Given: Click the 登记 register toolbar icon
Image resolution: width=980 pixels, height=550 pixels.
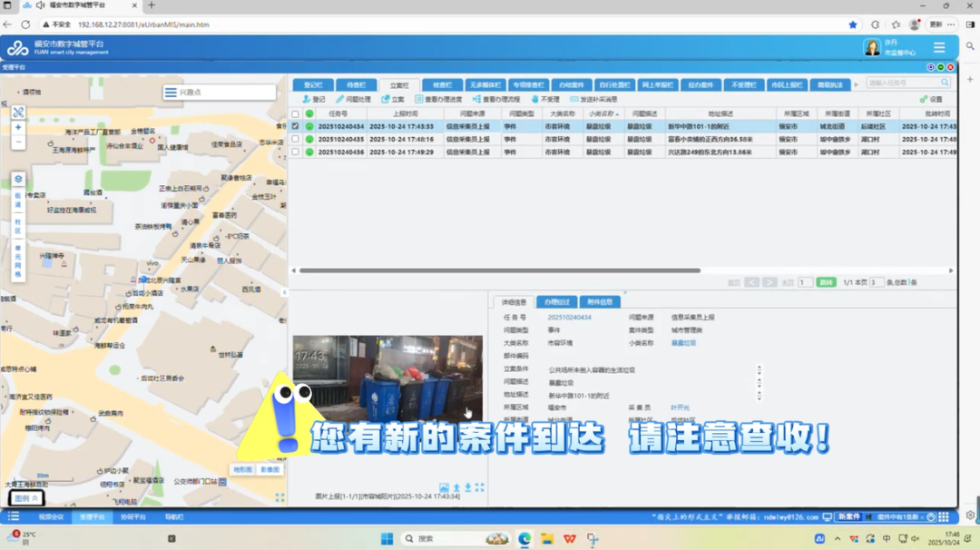Looking at the screenshot, I should 313,99.
